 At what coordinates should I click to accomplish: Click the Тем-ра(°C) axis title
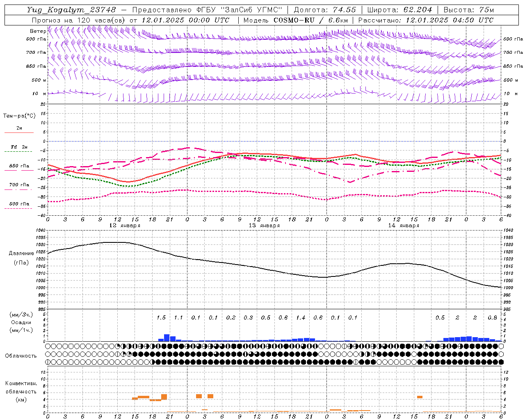pos(19,116)
